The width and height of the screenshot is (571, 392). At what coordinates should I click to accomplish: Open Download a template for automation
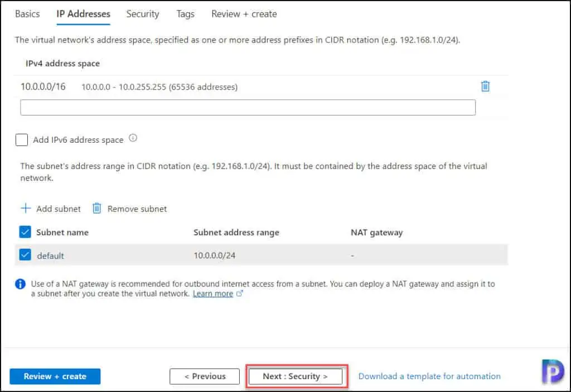[429, 376]
